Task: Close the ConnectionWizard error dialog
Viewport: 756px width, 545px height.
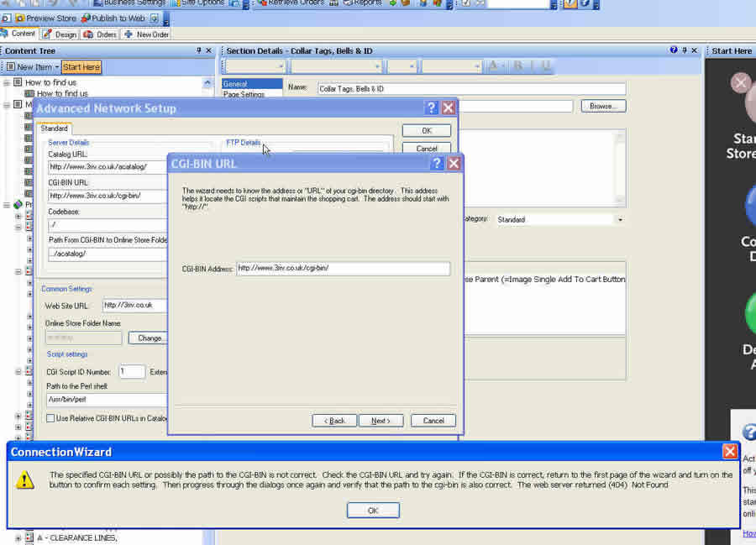Action: pos(729,452)
